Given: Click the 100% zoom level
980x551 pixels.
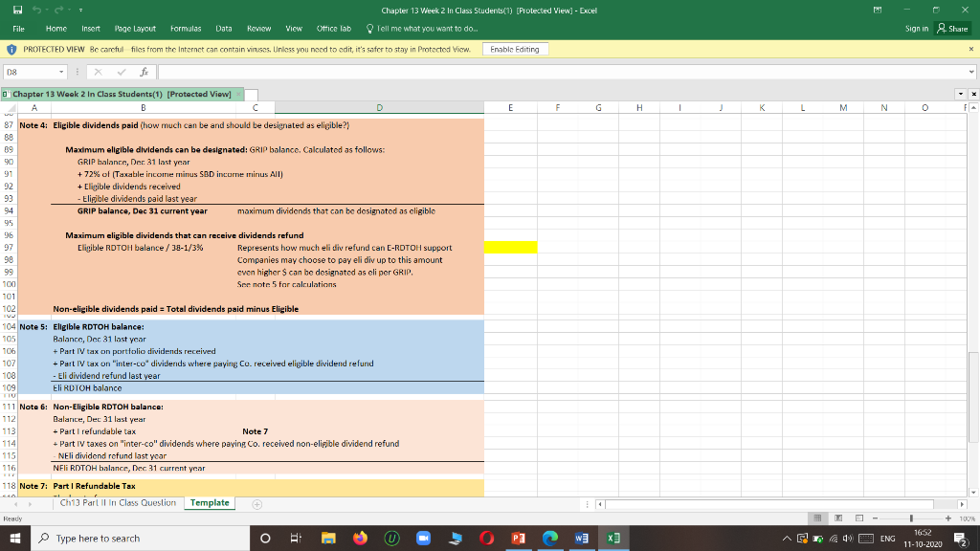Looking at the screenshot, I should point(967,518).
